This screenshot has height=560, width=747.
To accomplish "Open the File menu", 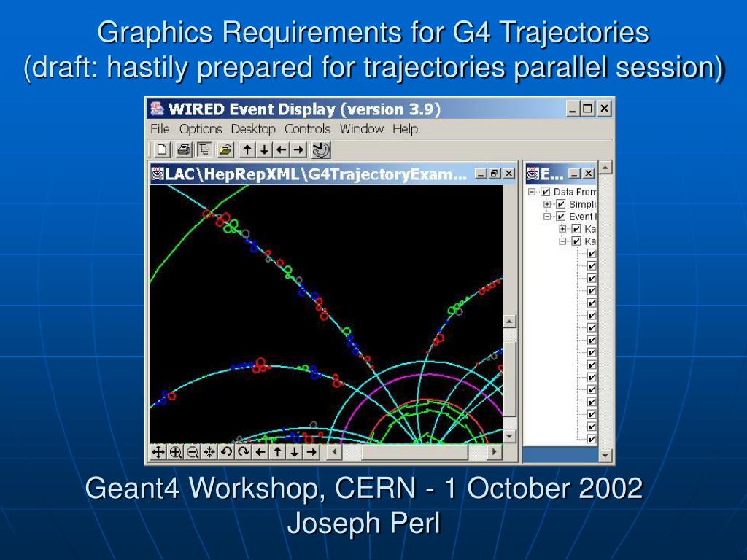I will (x=160, y=129).
